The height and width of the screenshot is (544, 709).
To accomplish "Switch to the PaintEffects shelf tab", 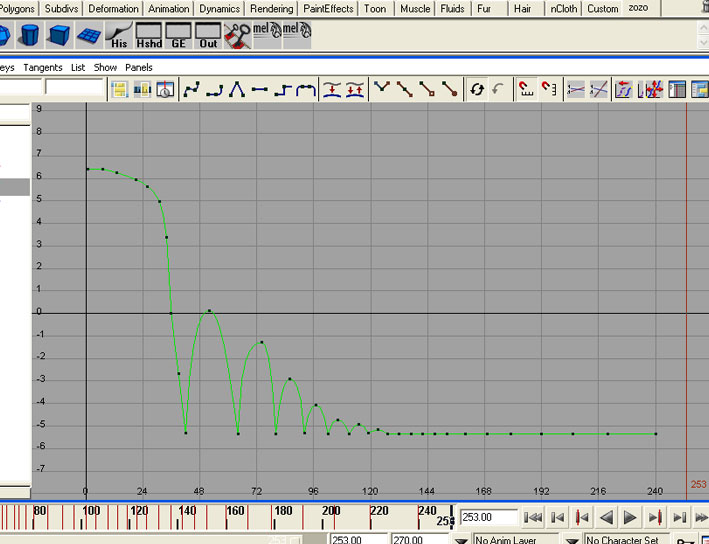I will [328, 9].
